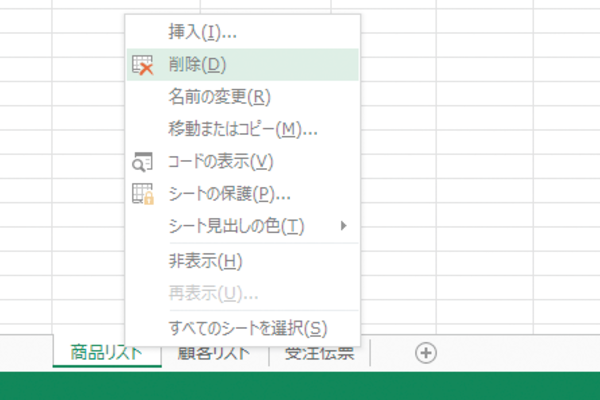Switch to the 顧客リスト sheet tab
This screenshot has width=600, height=400.
[x=214, y=353]
